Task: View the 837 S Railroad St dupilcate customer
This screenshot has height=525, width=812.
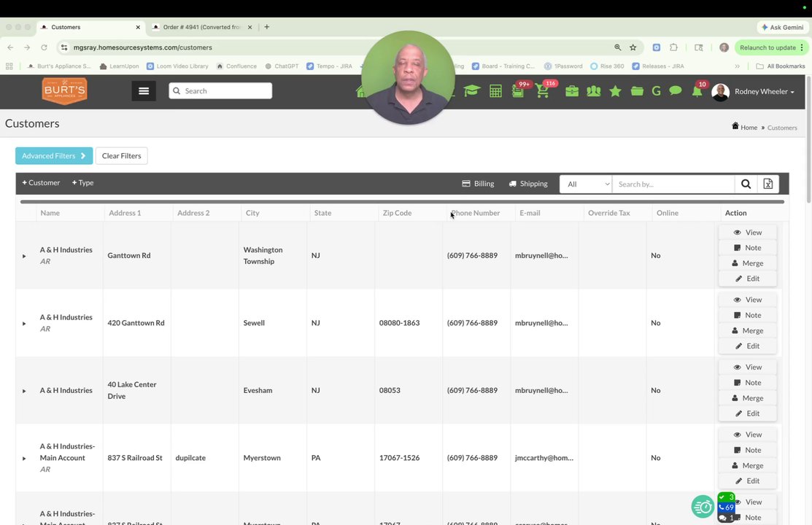Action: [747, 435]
